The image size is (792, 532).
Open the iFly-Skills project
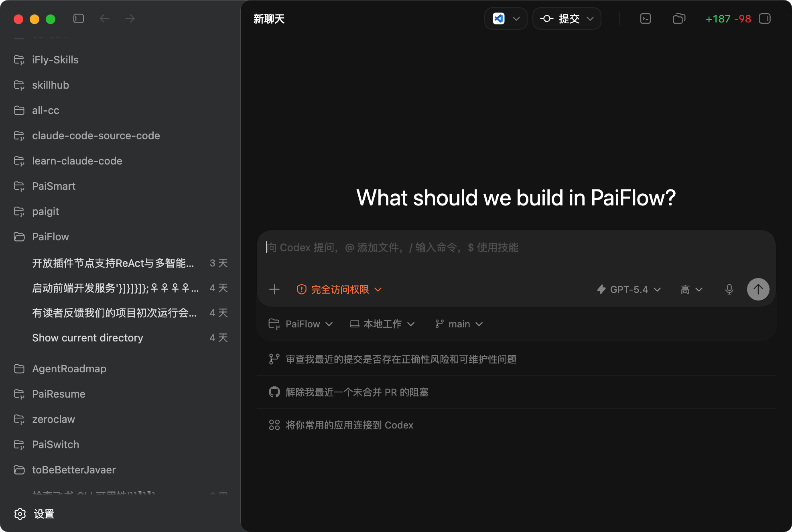point(120,60)
